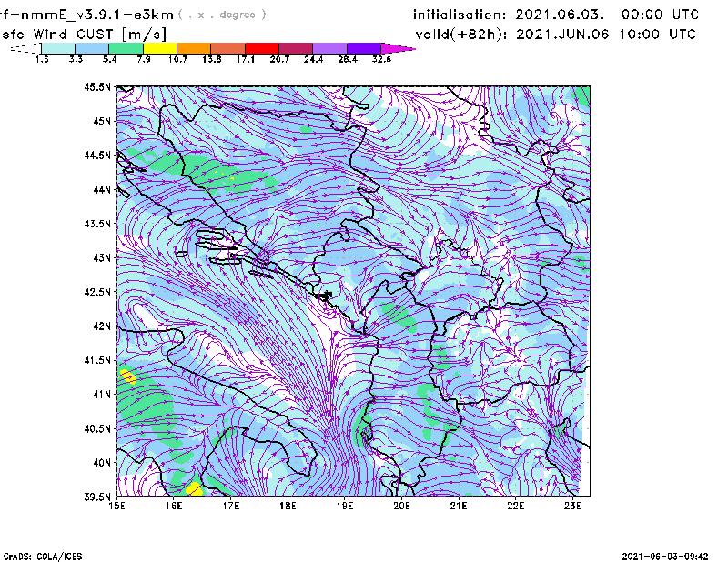Click the "22E" longitude label
This screenshot has width=728, height=562.
(x=515, y=506)
